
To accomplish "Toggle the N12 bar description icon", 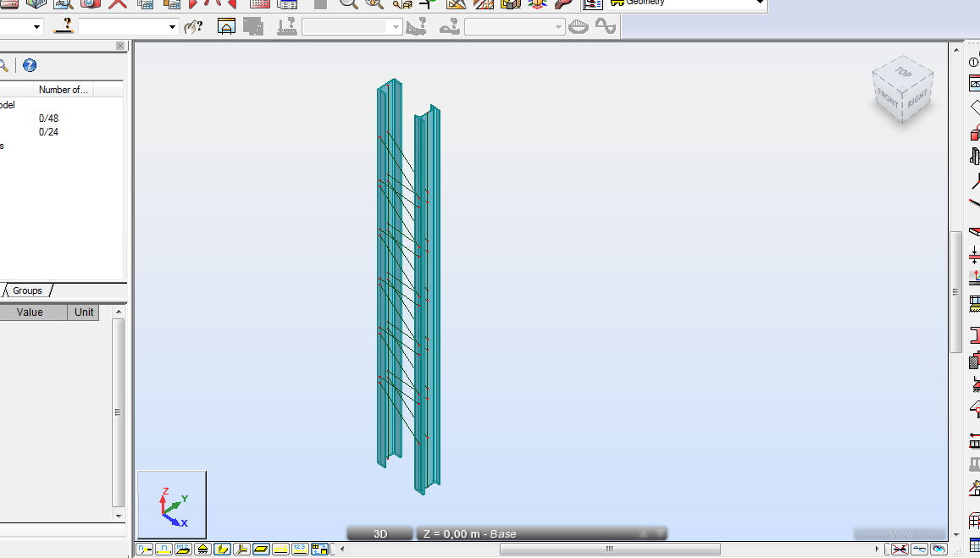I will [183, 550].
